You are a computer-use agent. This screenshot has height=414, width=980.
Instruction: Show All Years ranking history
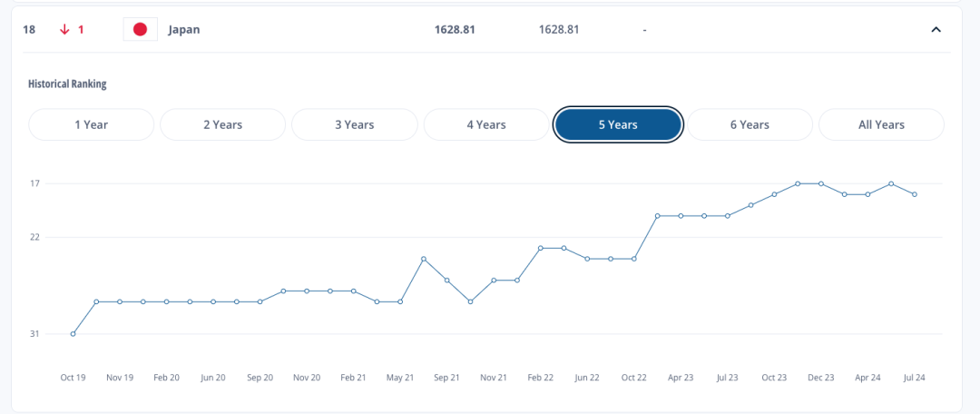(x=881, y=124)
